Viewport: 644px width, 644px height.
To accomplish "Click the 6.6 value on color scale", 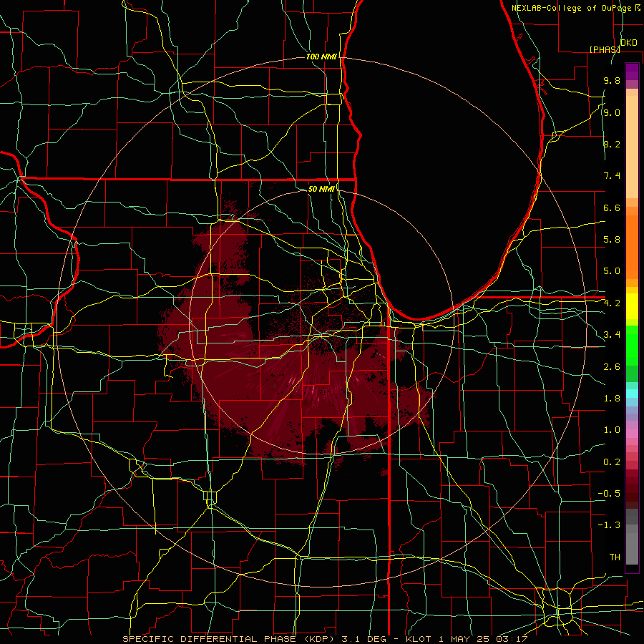I will [x=612, y=208].
